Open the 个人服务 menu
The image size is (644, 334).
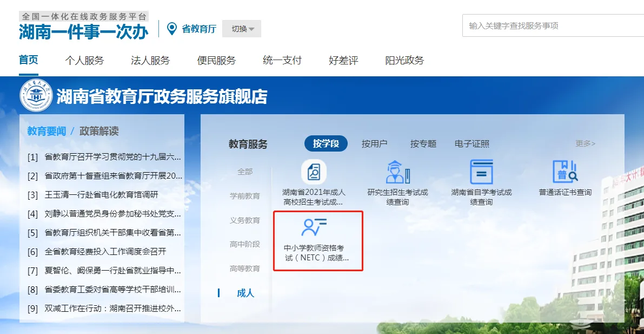(x=84, y=61)
